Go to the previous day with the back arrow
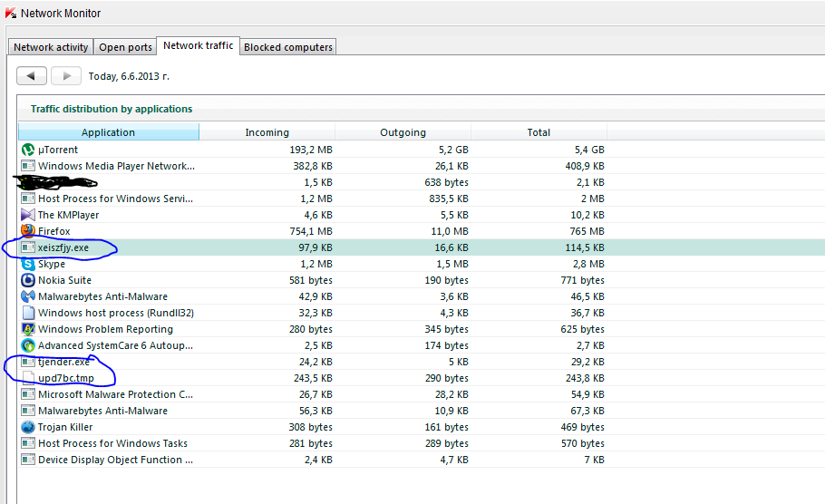Viewport: 825px width, 504px height. pyautogui.click(x=32, y=76)
